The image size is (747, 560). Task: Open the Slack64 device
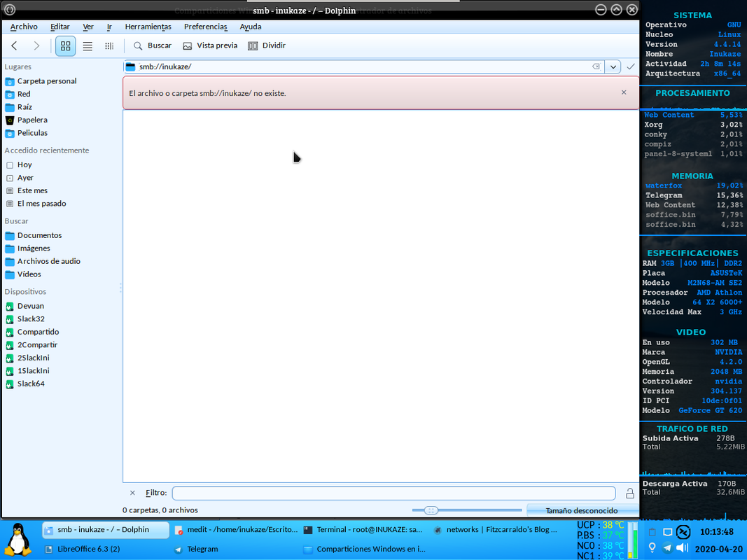pos(25,384)
